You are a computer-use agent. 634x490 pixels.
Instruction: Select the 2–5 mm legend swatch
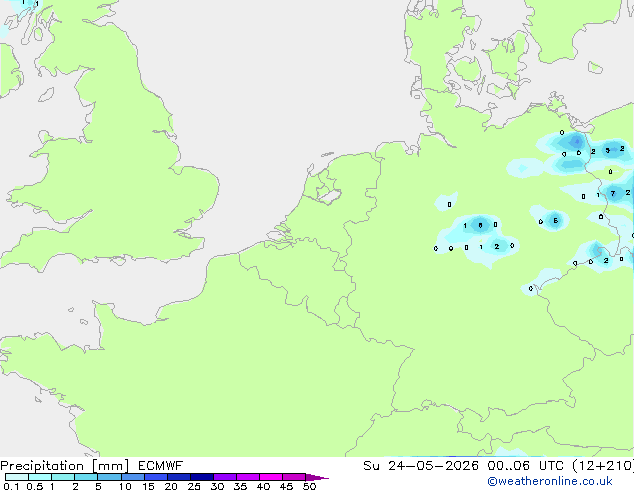click(86, 477)
